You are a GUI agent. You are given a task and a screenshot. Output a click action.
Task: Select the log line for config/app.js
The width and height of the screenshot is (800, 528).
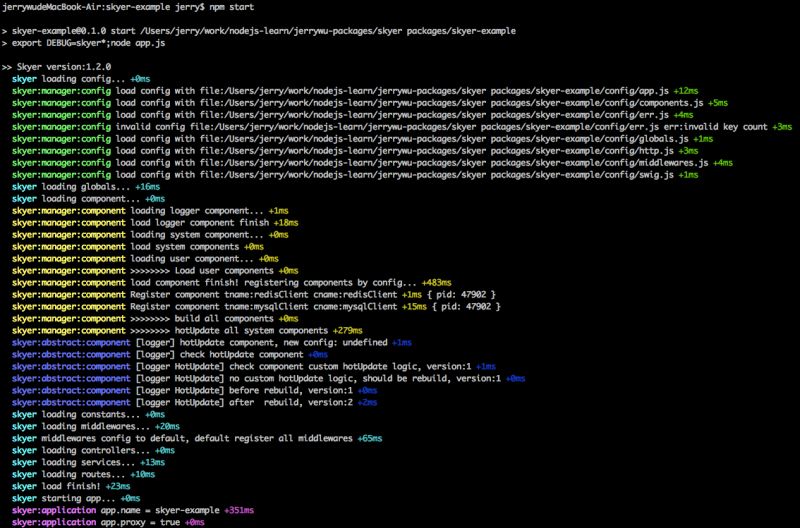pyautogui.click(x=355, y=91)
